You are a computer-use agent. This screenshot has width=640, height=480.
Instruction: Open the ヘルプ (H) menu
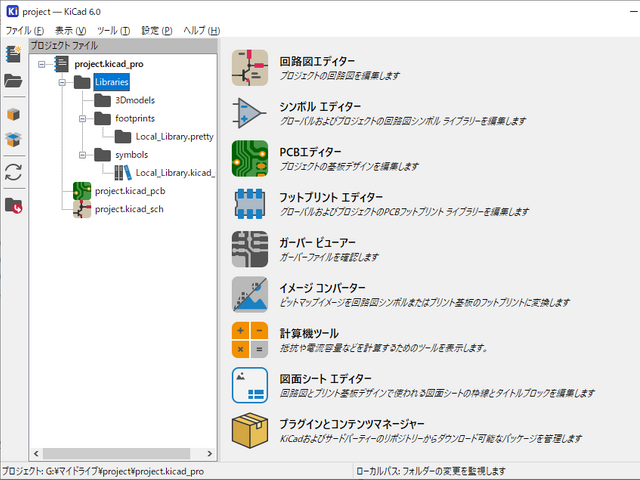[202, 31]
